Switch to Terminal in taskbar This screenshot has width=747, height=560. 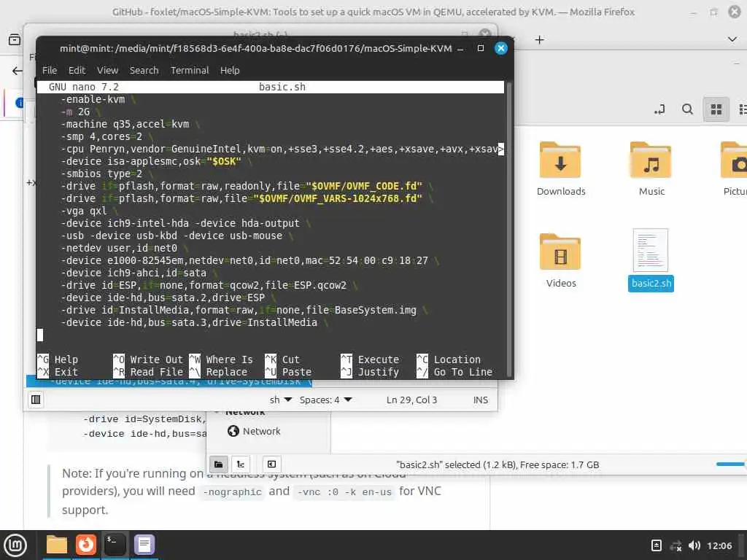click(115, 545)
